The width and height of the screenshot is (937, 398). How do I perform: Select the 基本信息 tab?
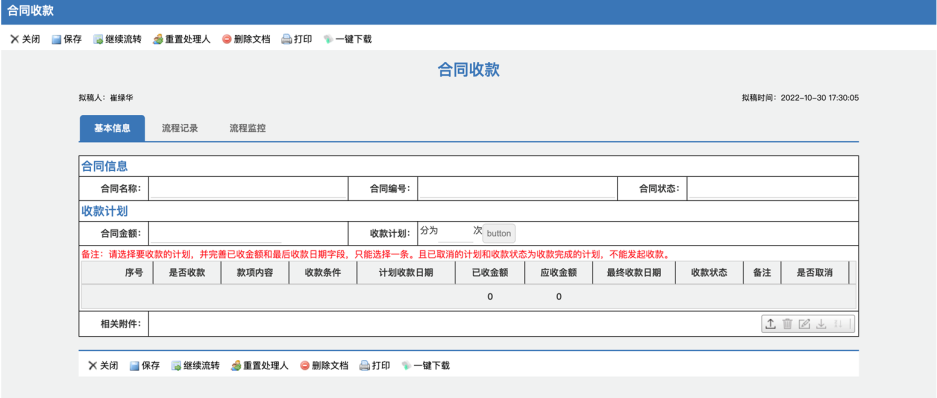pos(112,128)
